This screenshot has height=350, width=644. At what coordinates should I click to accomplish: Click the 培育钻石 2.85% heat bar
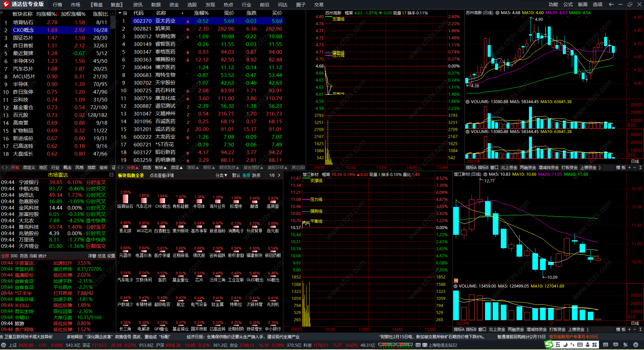point(125,199)
